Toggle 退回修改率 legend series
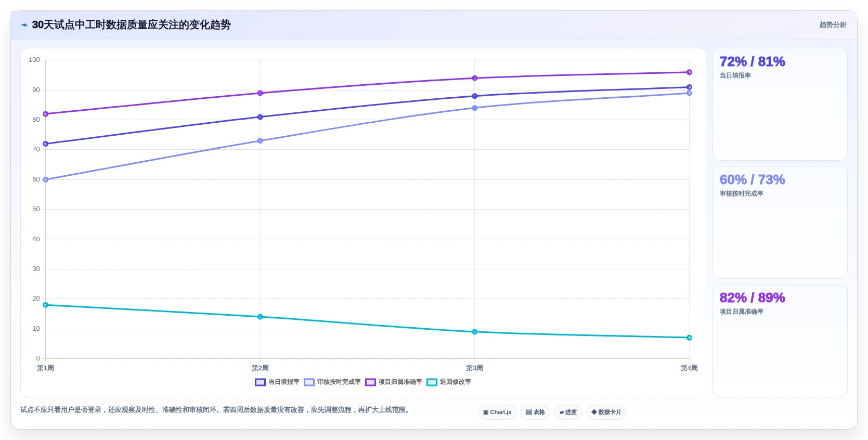 point(449,382)
